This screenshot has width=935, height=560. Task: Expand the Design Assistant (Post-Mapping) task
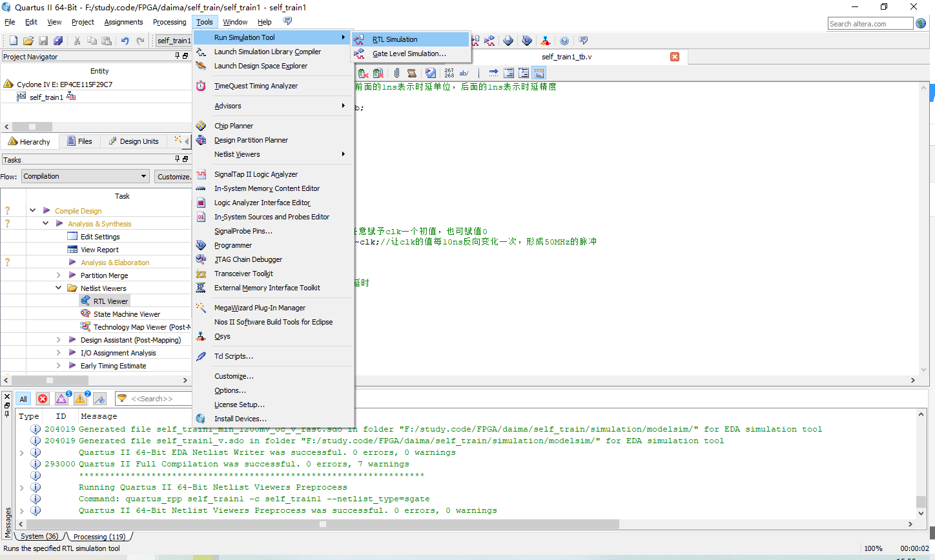[58, 339]
